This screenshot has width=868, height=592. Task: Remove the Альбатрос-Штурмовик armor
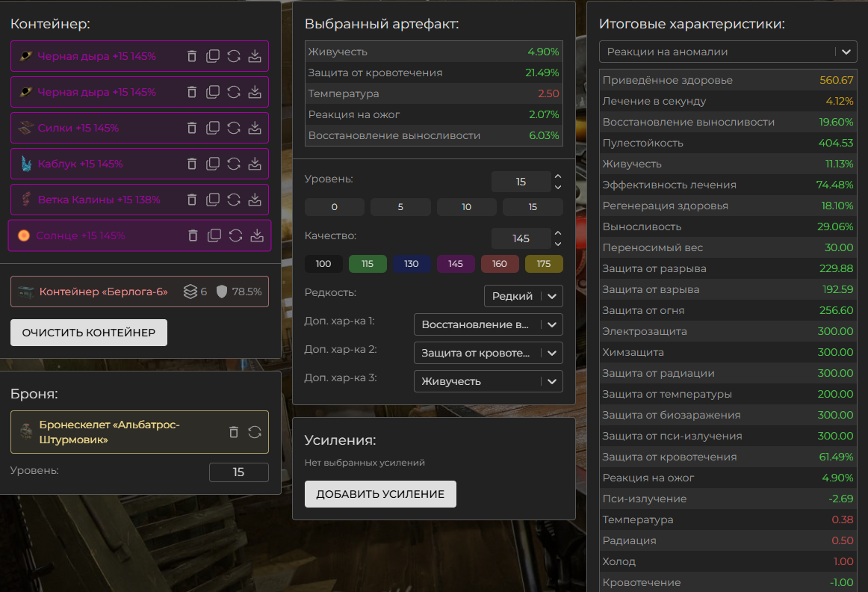pyautogui.click(x=234, y=432)
